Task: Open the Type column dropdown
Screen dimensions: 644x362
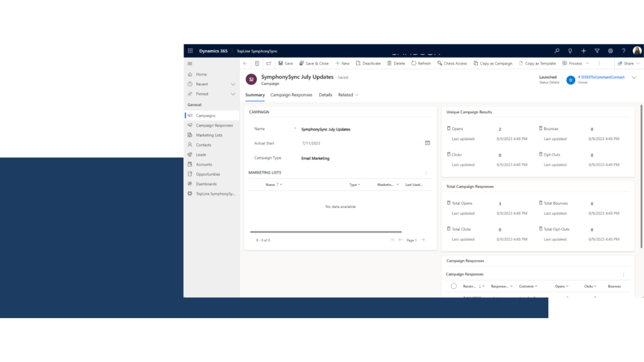Action: coord(355,185)
